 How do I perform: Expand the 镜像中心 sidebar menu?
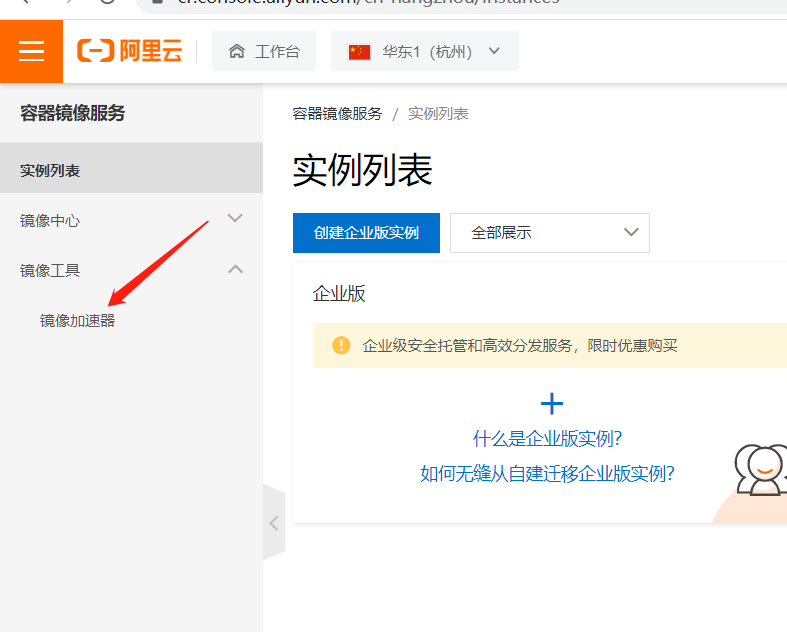click(x=132, y=220)
